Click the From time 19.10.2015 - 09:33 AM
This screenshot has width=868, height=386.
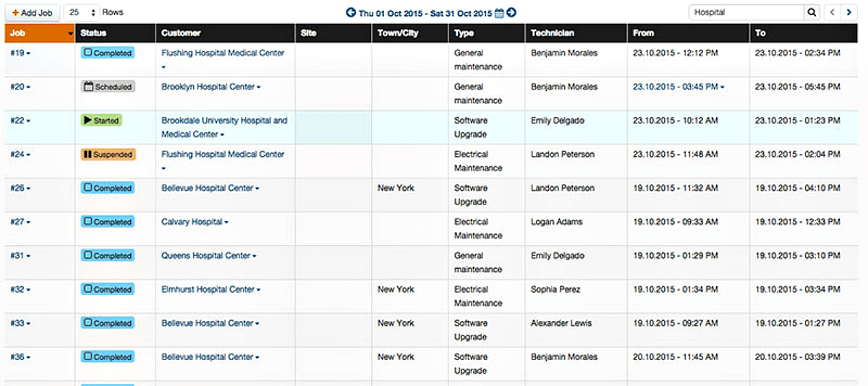(676, 222)
